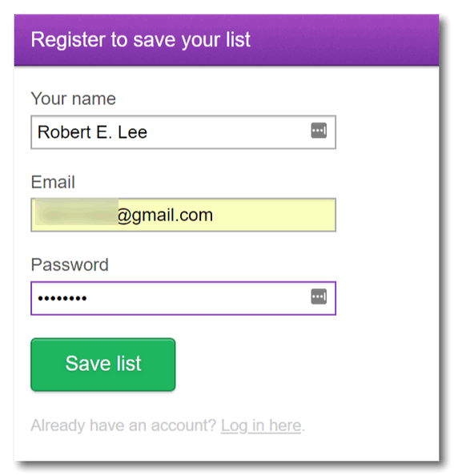Click the masked password dots
Image resolution: width=454 pixels, height=476 pixels.
pos(62,298)
